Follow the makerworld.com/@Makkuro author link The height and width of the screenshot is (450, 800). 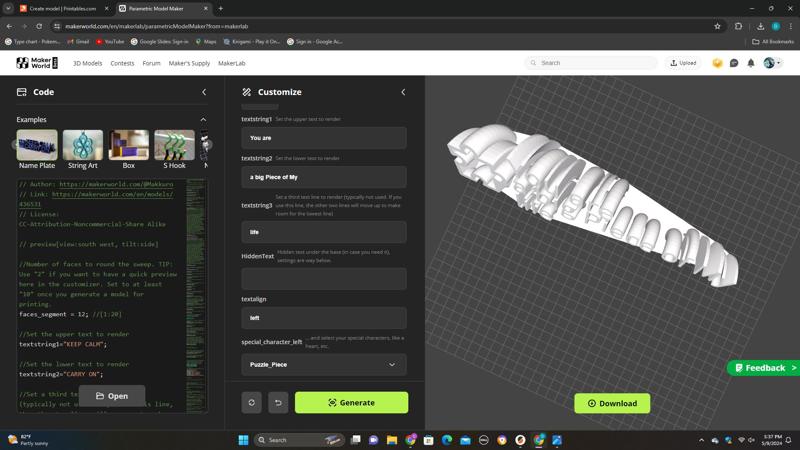(x=116, y=184)
